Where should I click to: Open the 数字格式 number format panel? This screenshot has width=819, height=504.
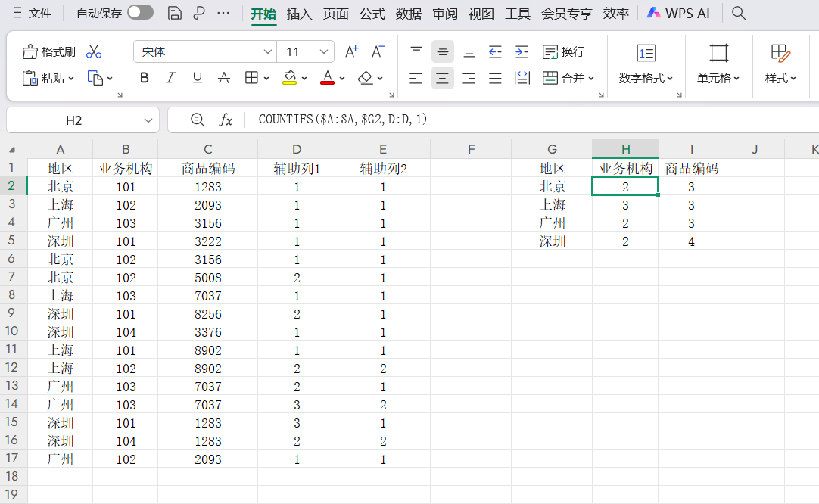[646, 64]
